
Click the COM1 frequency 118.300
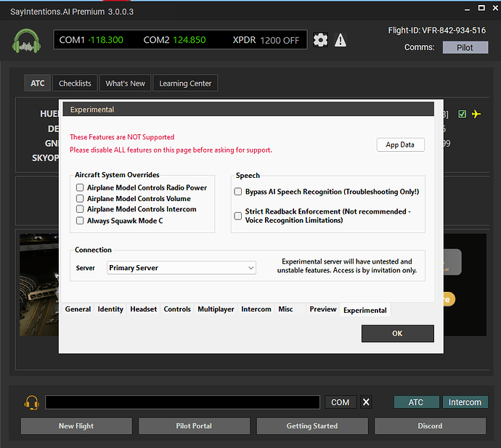(106, 40)
